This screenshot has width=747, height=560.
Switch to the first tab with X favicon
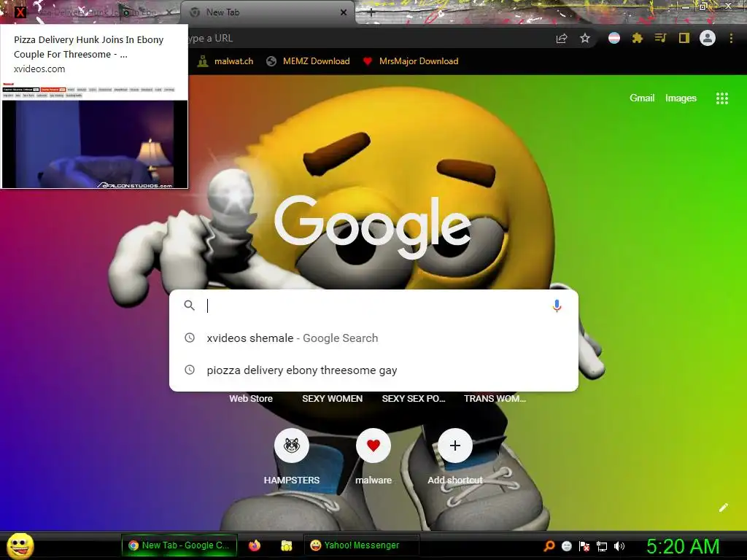(90, 12)
